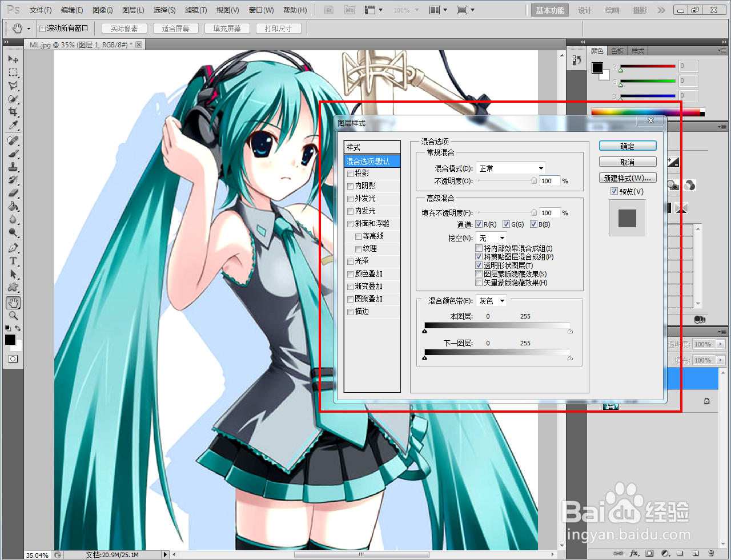Open the Color panel options menu
The image size is (731, 560).
722,51
